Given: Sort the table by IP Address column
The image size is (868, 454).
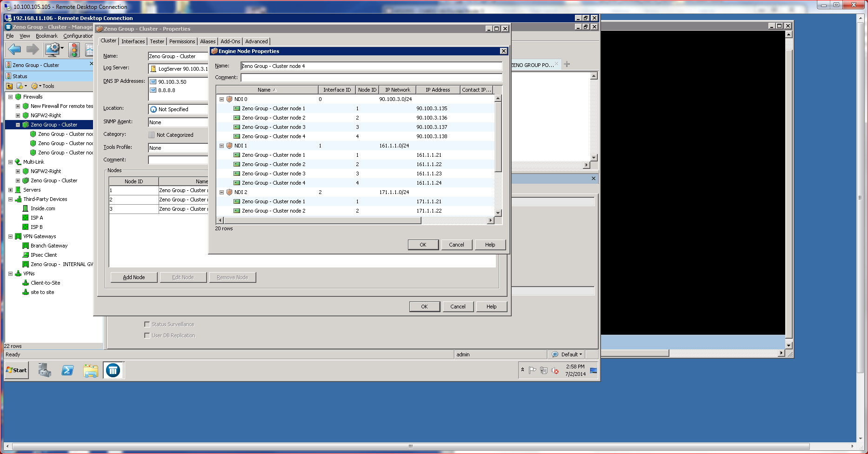Looking at the screenshot, I should 438,90.
